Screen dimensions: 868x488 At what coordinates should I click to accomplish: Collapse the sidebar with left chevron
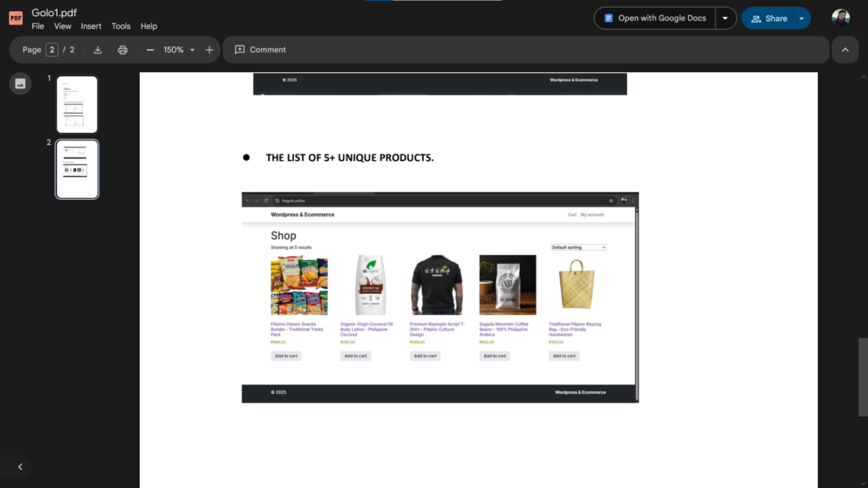coord(20,467)
